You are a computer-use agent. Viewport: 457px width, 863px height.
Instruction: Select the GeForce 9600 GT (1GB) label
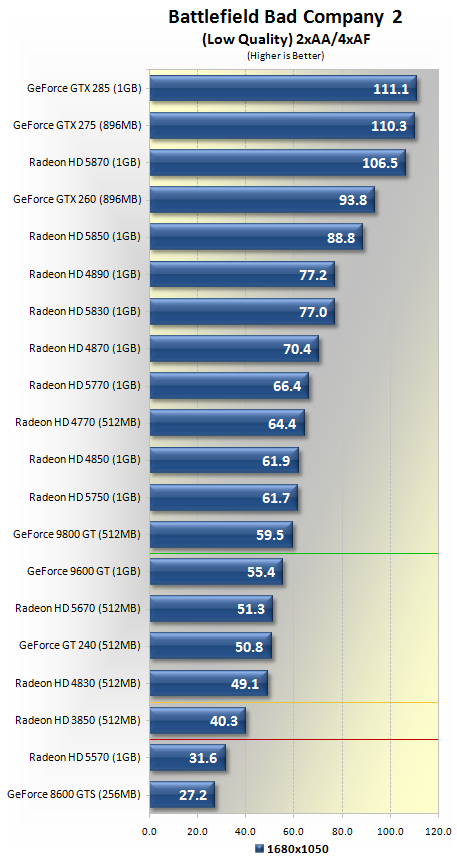84,571
